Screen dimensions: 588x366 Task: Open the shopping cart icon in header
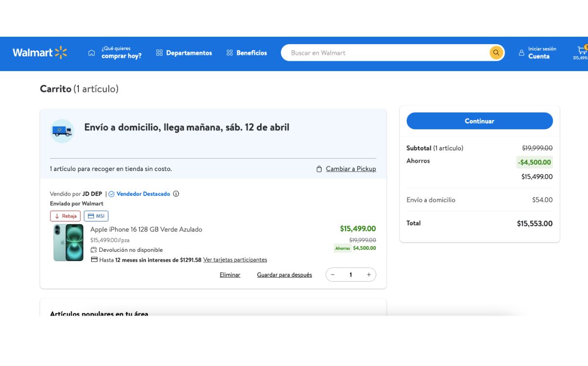582,50
